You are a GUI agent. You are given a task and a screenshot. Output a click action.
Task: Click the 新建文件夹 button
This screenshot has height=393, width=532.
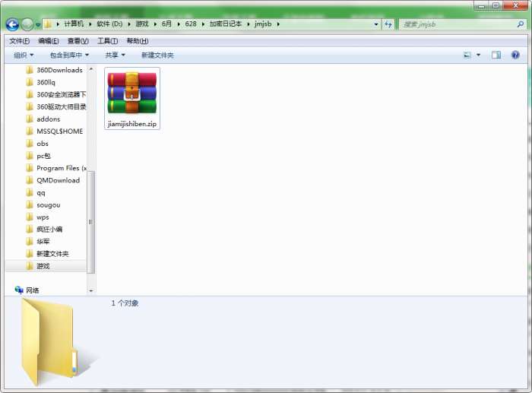point(157,55)
